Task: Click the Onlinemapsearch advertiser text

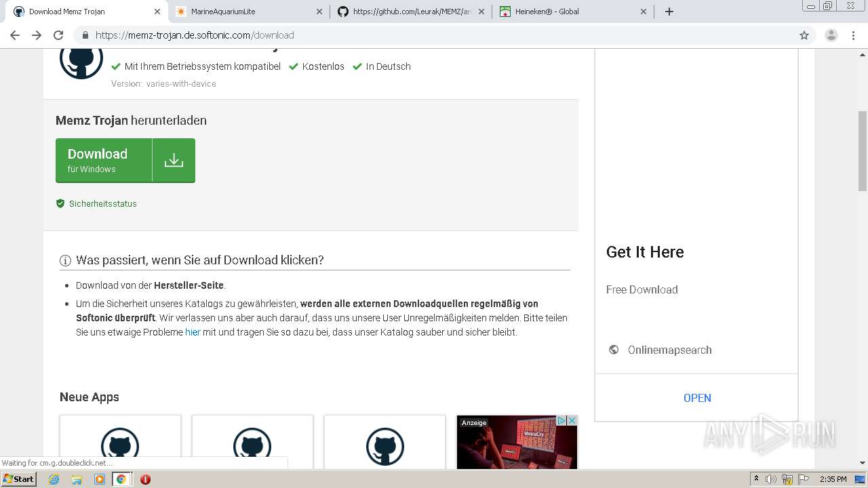Action: click(669, 350)
